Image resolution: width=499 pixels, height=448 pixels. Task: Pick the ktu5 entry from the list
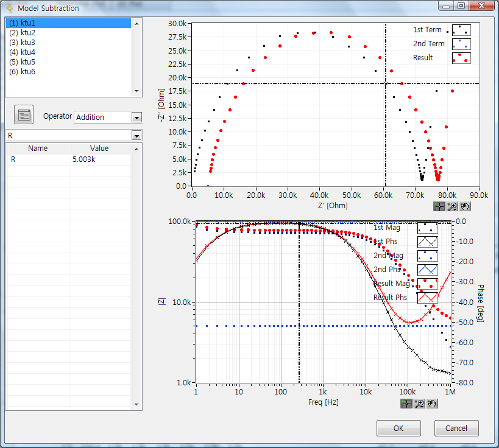22,62
